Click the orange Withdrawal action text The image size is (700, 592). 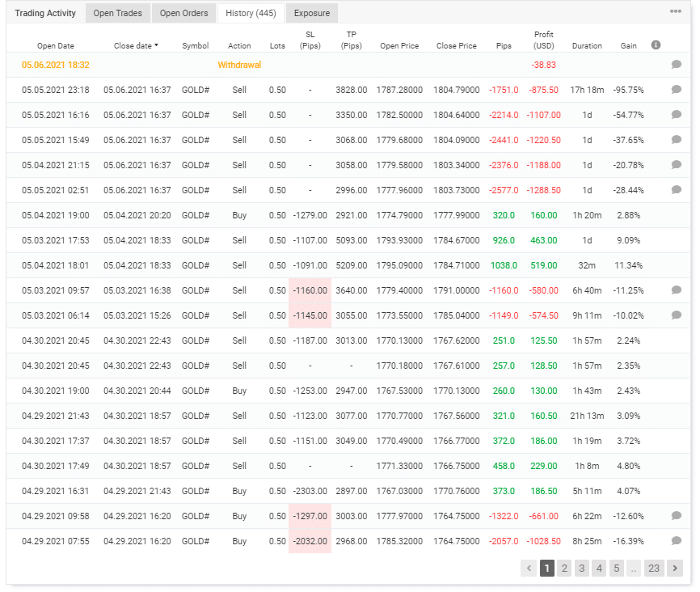pyautogui.click(x=239, y=65)
